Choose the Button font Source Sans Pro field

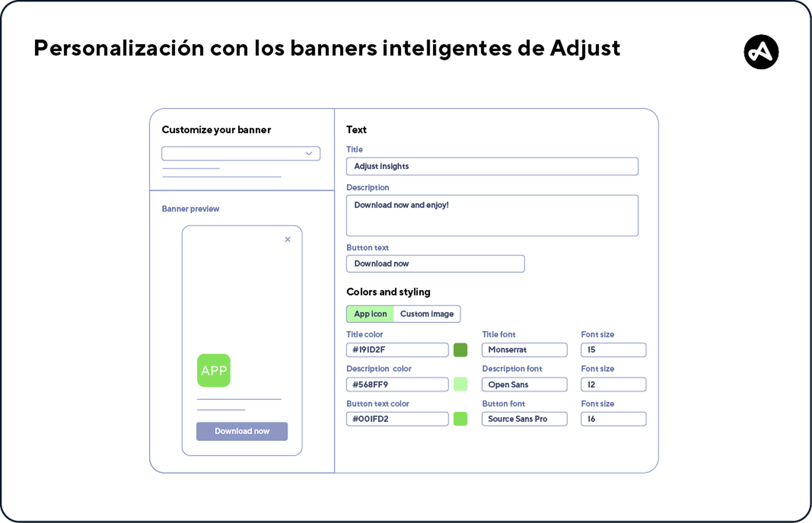tap(524, 419)
